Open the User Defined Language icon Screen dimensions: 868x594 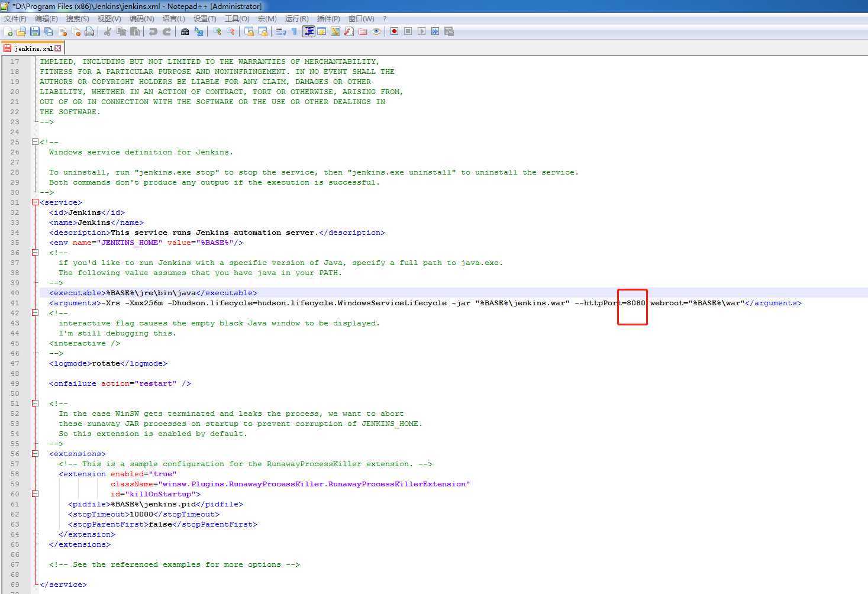(x=322, y=31)
